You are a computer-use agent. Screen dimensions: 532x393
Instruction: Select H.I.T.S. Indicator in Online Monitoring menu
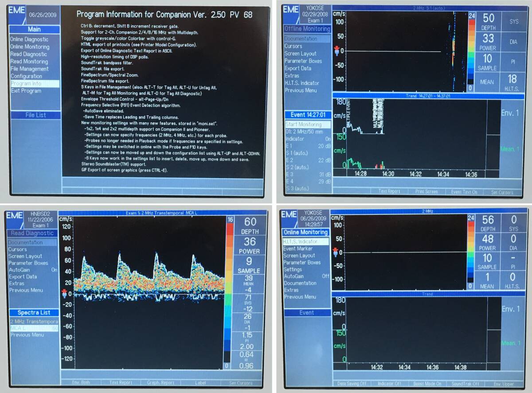coord(305,241)
